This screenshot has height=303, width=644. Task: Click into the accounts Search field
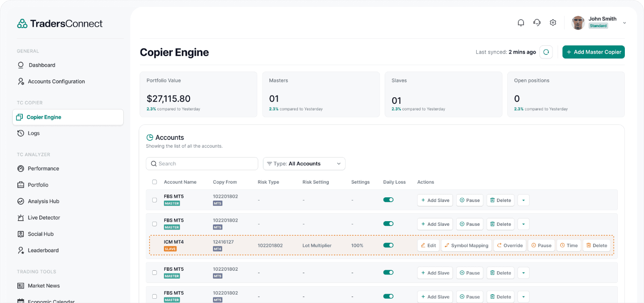click(x=205, y=164)
